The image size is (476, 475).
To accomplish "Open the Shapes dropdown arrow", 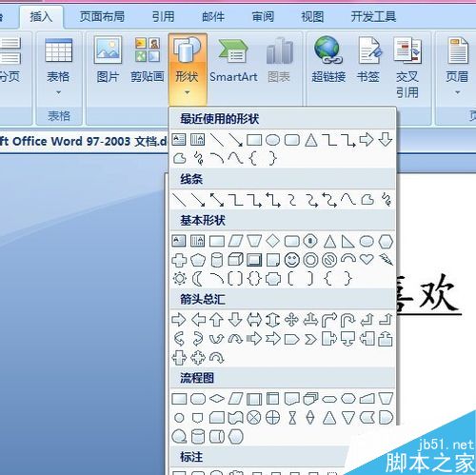I will (188, 92).
